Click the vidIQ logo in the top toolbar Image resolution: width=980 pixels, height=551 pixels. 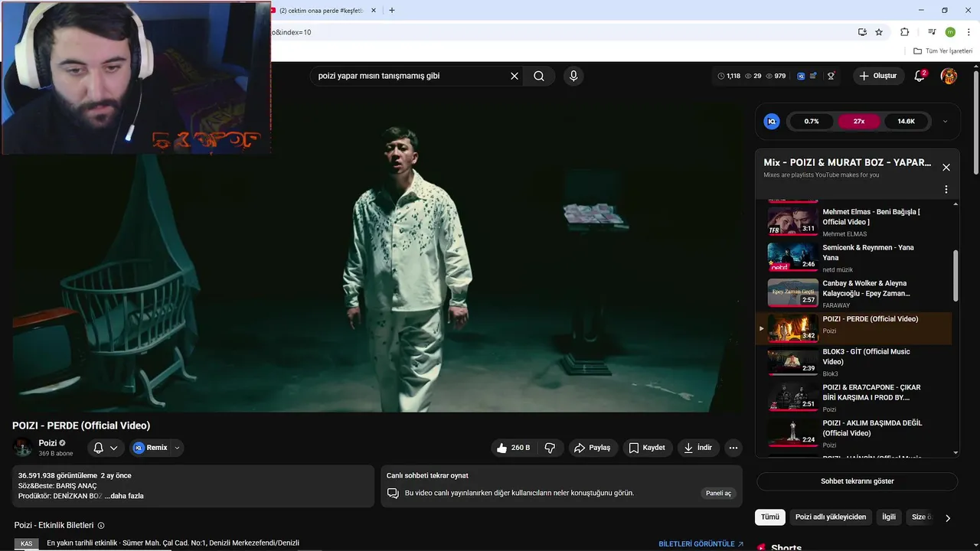coord(801,76)
